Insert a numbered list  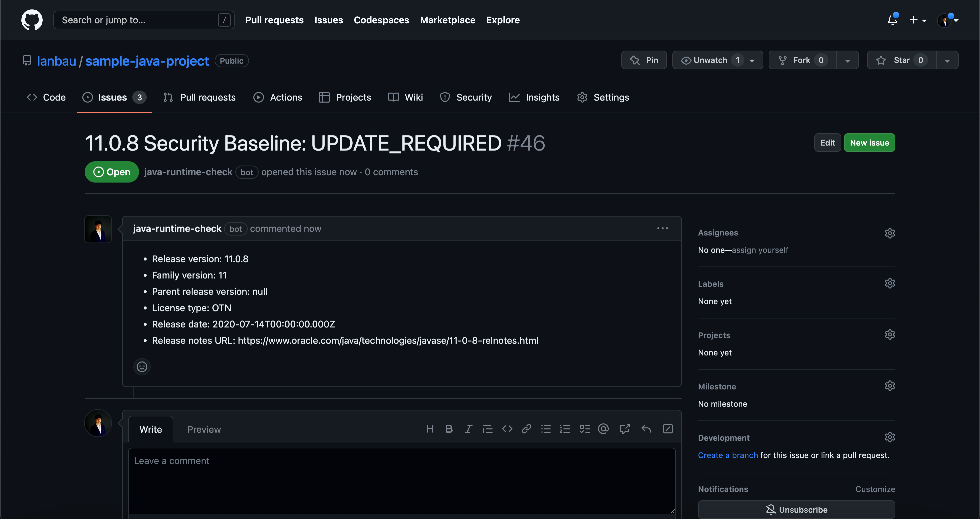565,429
